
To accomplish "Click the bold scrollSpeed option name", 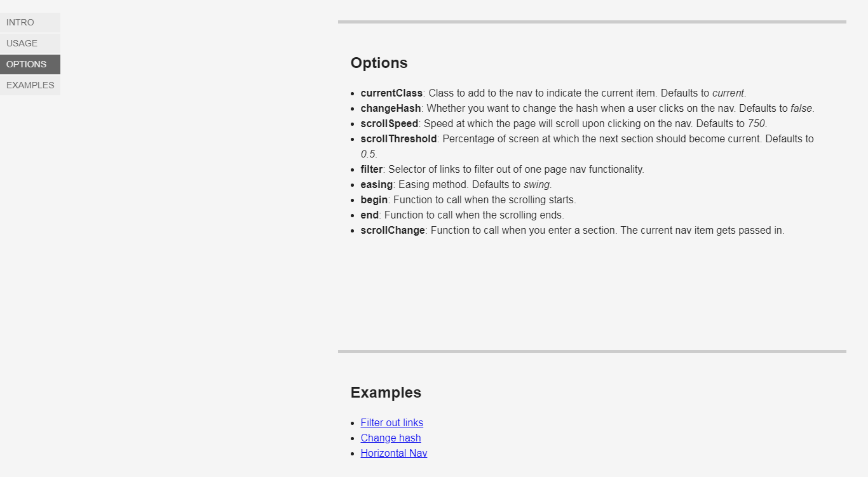I will (390, 123).
